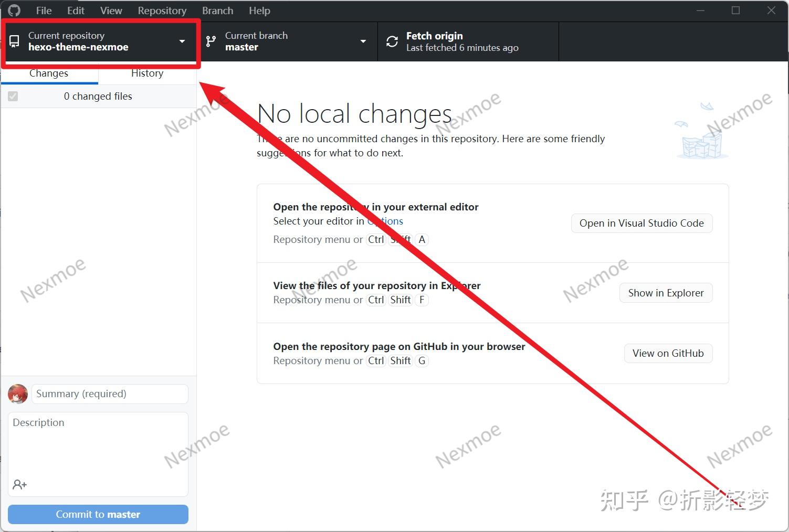The height and width of the screenshot is (532, 789).
Task: Focus the Description text area
Action: (98, 454)
